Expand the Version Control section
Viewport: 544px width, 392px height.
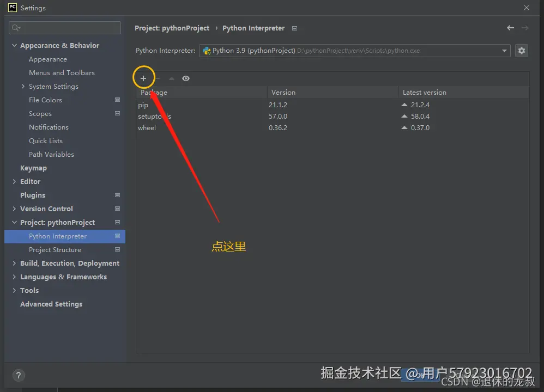tap(14, 209)
